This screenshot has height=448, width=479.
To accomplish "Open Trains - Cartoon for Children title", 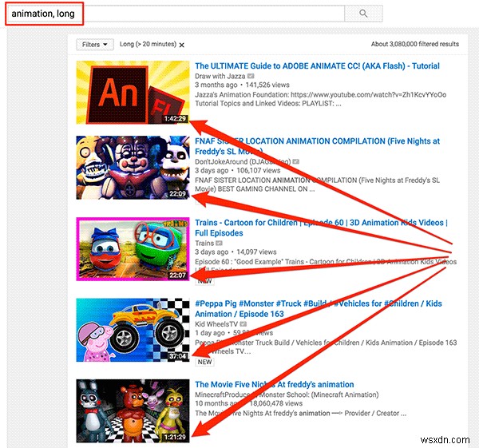I will pos(321,228).
